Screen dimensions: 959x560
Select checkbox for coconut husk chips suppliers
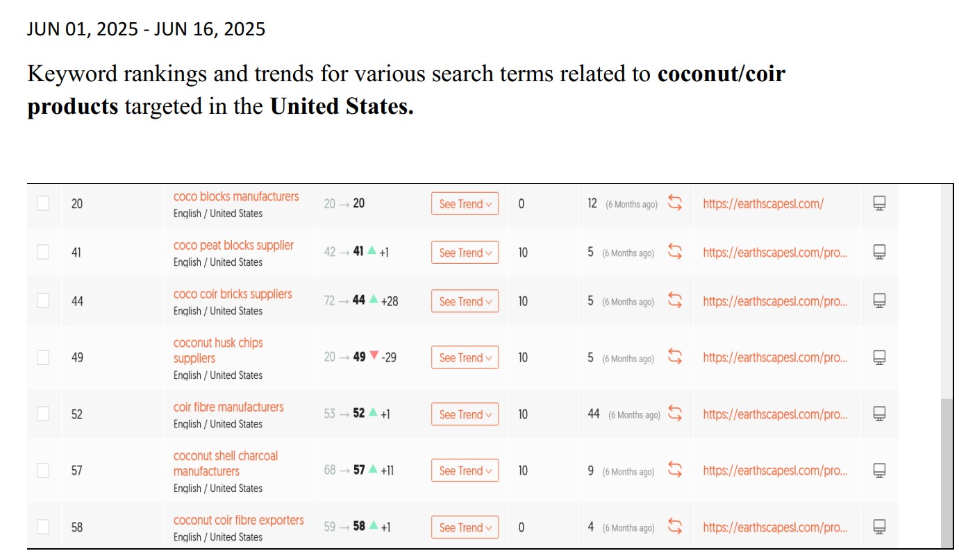pyautogui.click(x=43, y=357)
